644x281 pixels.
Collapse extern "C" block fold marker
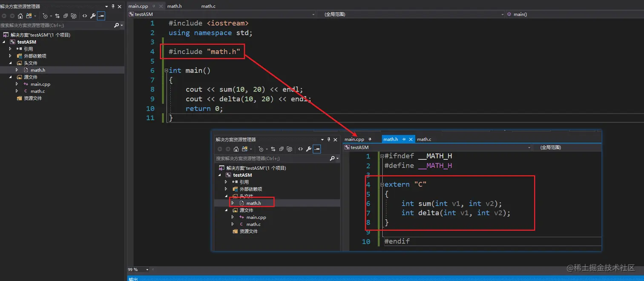click(382, 185)
